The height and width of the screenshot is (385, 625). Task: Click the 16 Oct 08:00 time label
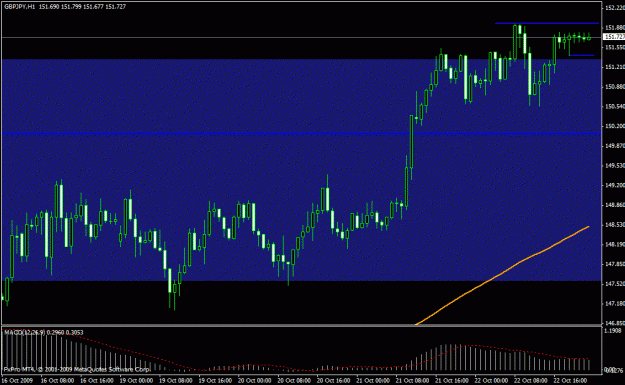point(57,380)
